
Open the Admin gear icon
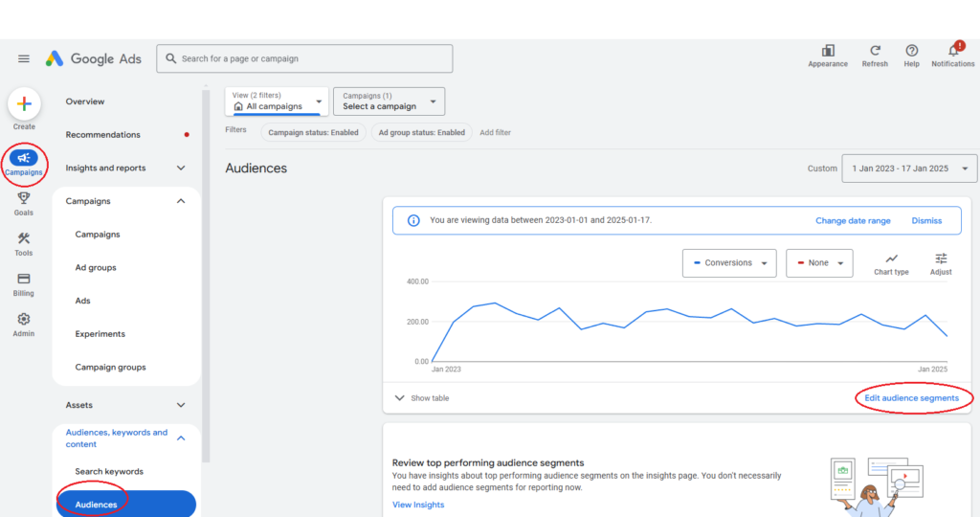pos(24,320)
